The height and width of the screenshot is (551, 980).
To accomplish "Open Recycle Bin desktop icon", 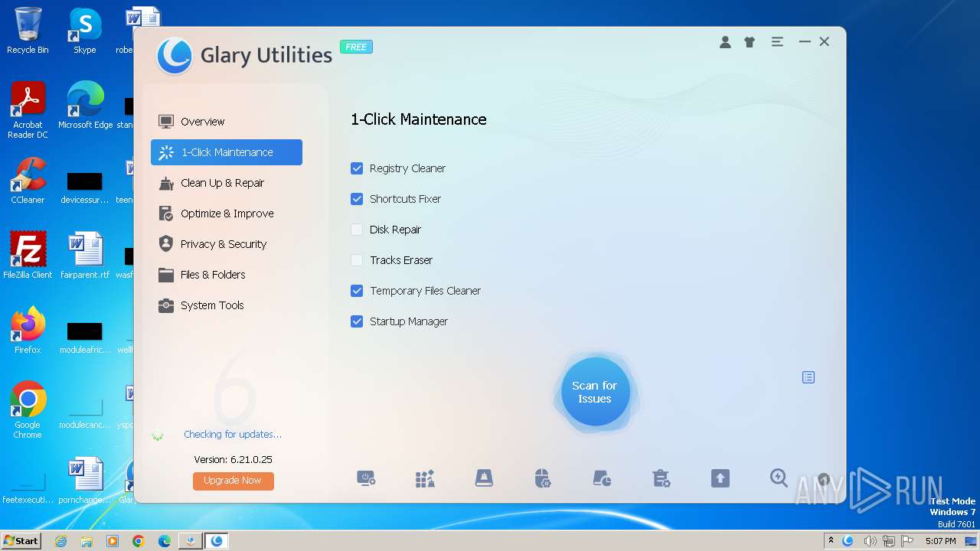I will point(28,31).
